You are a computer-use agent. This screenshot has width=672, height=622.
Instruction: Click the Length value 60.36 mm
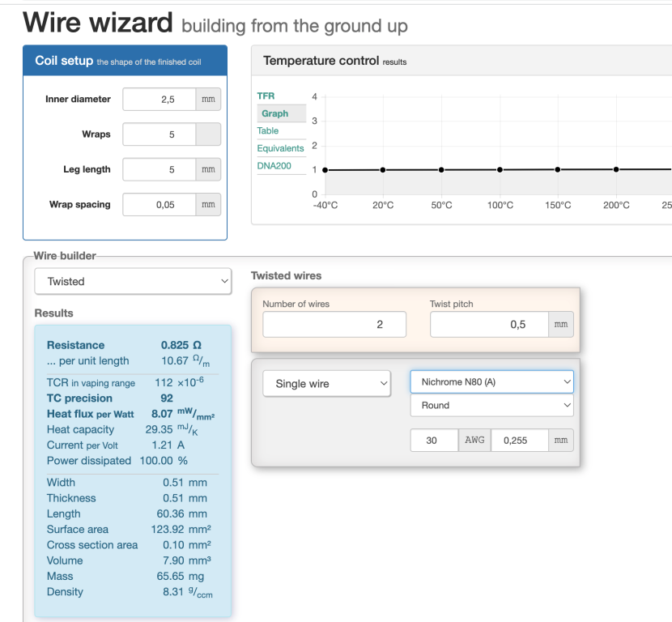tap(181, 514)
